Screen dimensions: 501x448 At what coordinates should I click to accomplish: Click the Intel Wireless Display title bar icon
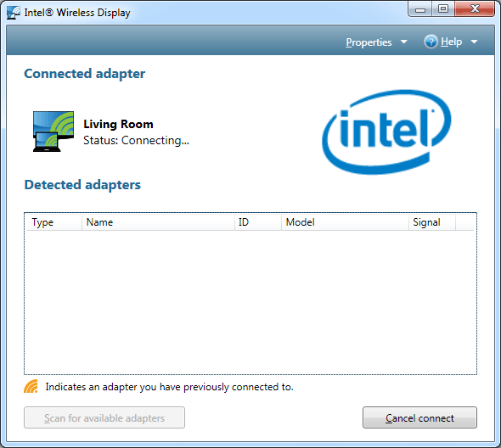14,13
